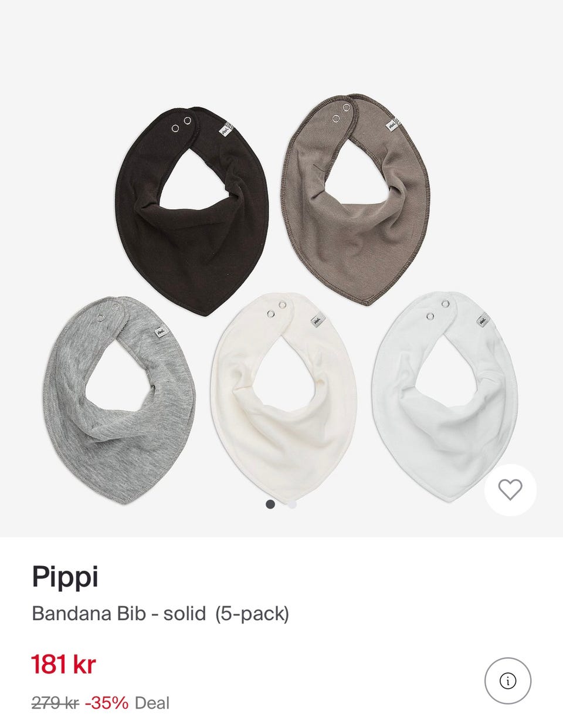Open product information via the circled i icon

pyautogui.click(x=508, y=681)
